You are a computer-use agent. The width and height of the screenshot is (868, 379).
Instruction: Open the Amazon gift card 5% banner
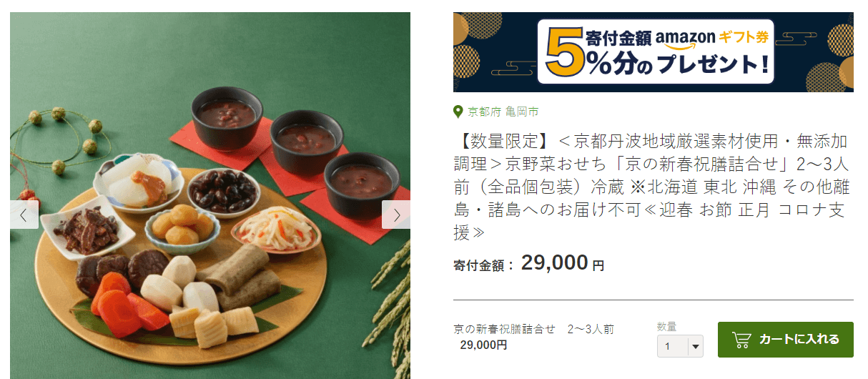point(653,52)
